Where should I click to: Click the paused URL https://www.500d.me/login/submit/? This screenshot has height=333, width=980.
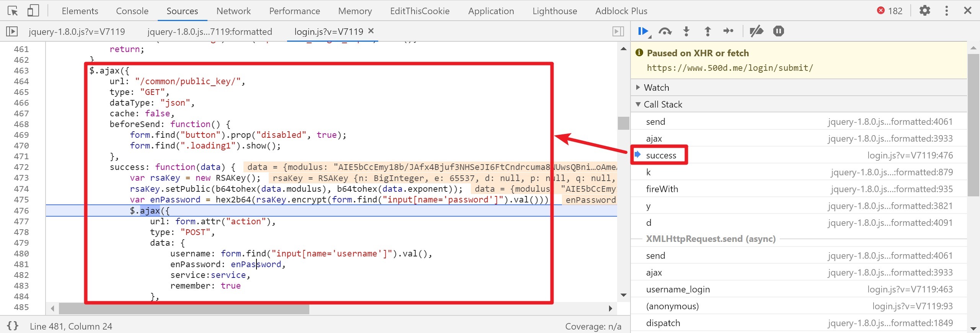[x=730, y=68]
